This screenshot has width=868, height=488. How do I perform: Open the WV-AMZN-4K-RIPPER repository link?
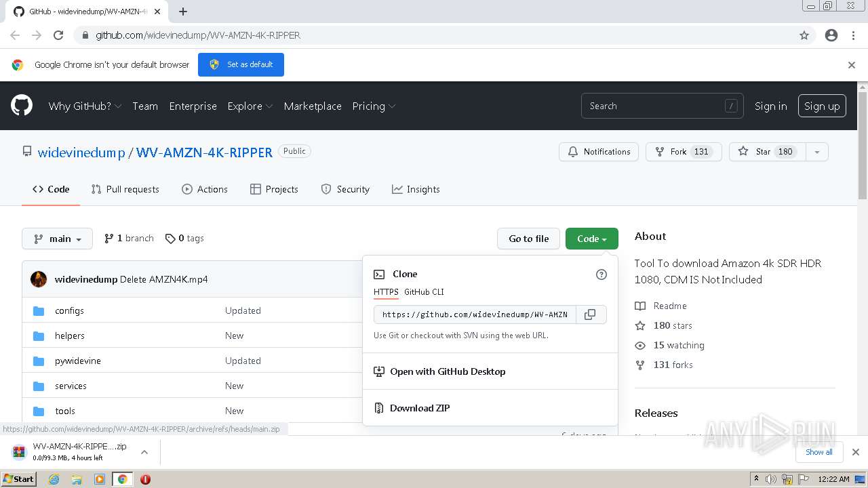(x=204, y=152)
